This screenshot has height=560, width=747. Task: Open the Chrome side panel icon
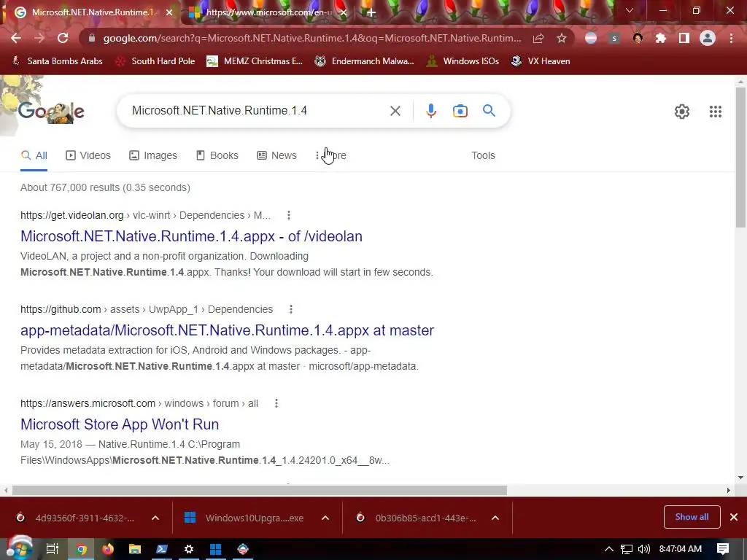(x=684, y=38)
